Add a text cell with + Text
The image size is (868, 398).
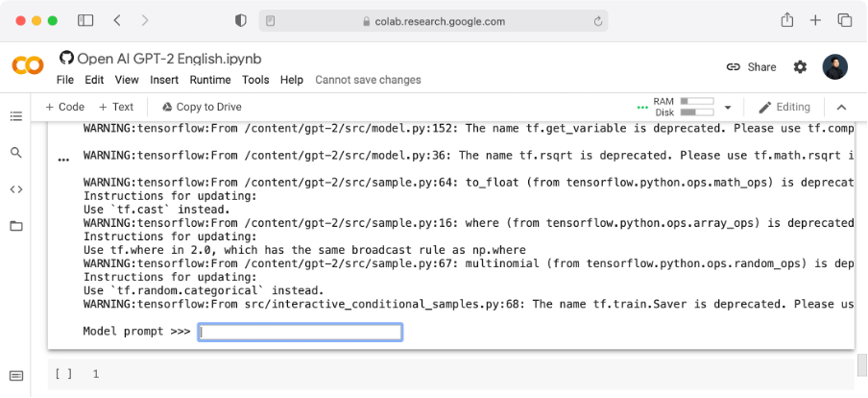[x=116, y=107]
